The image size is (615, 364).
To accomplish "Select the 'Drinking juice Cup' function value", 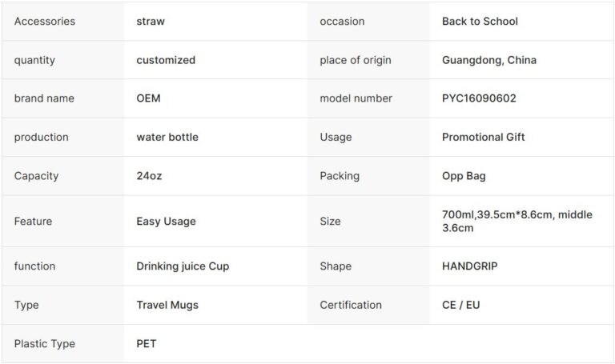I will tap(183, 266).
